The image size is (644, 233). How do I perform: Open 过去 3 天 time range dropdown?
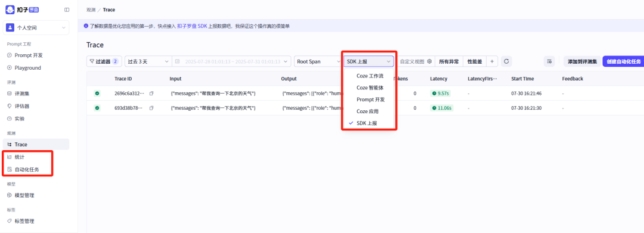[148, 61]
